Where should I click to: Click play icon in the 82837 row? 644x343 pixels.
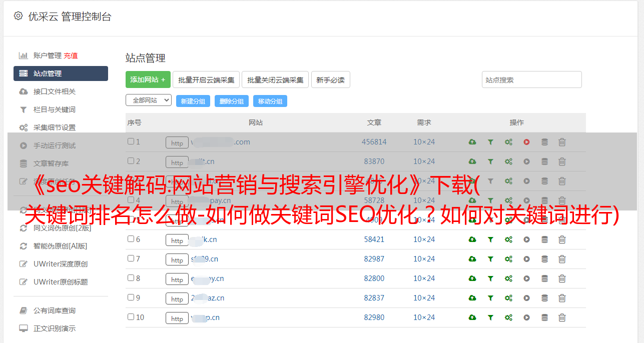pyautogui.click(x=526, y=298)
